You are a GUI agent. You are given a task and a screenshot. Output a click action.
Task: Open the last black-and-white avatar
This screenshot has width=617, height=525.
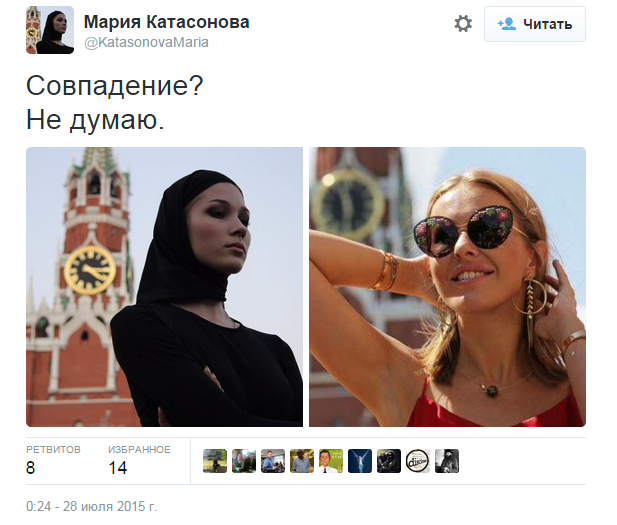(447, 461)
